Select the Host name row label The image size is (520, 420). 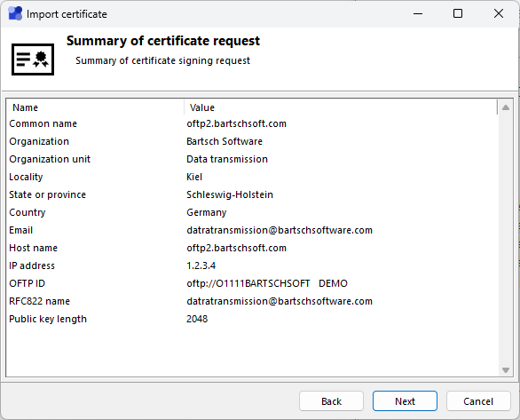click(x=33, y=248)
